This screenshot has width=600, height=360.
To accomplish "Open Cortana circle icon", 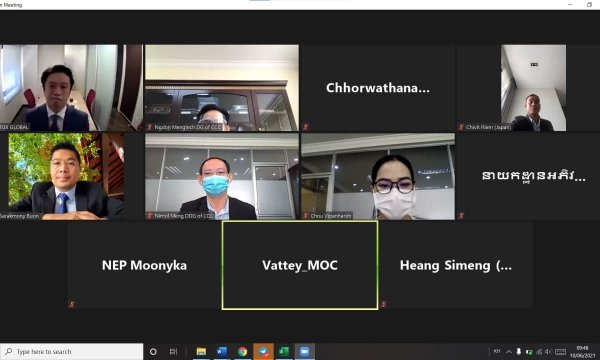I will point(153,352).
